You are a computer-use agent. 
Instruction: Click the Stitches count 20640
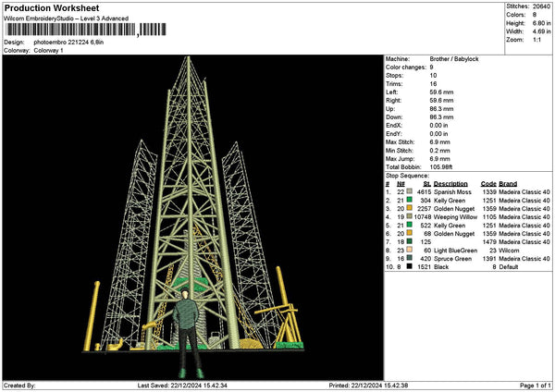click(x=541, y=6)
